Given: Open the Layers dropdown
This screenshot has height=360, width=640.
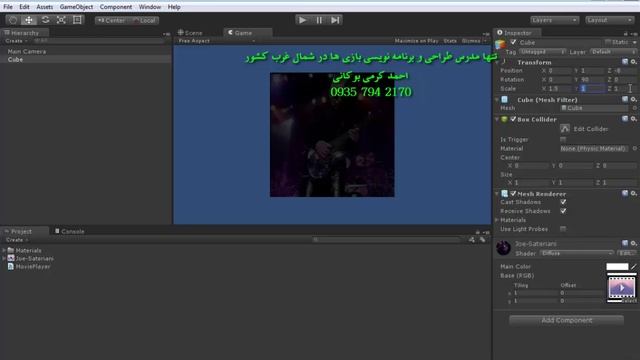Looking at the screenshot, I should pos(554,20).
